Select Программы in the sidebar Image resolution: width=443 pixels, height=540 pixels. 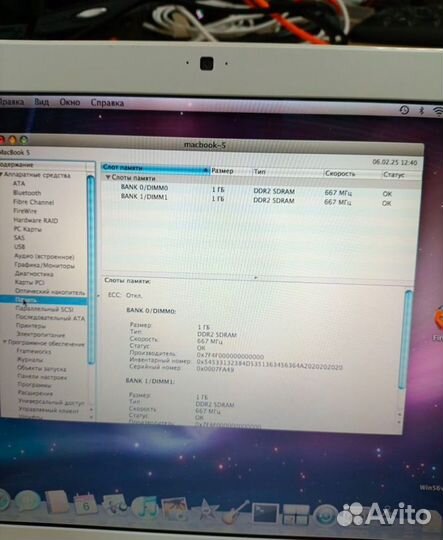[x=34, y=385]
